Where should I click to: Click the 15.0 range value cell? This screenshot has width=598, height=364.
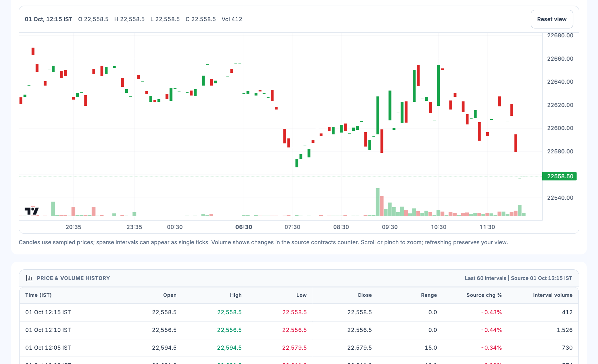431,348
